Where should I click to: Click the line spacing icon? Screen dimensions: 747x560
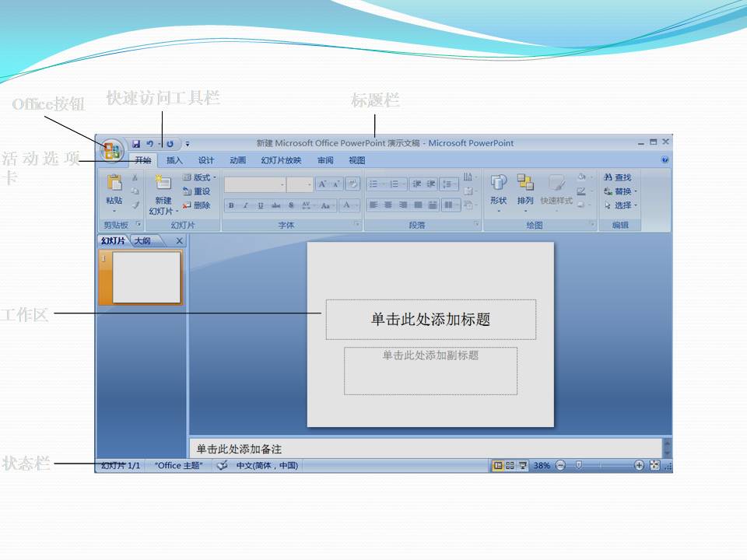click(x=448, y=184)
